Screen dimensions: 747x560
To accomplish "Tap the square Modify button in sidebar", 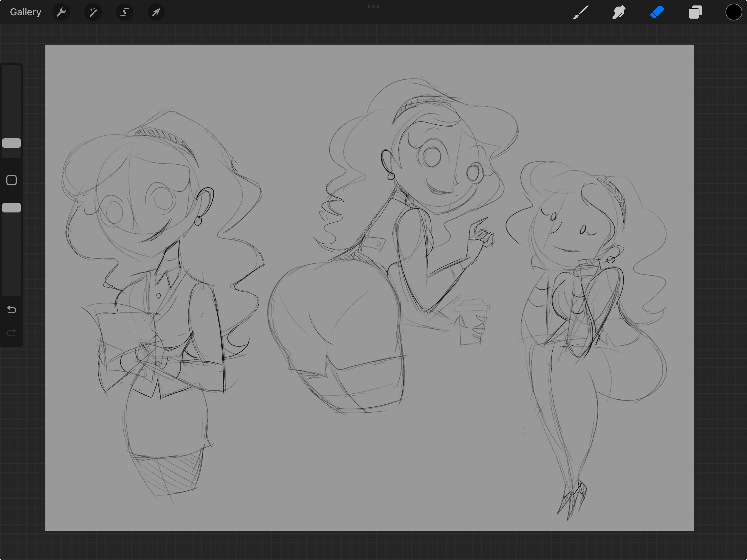I will (x=11, y=180).
